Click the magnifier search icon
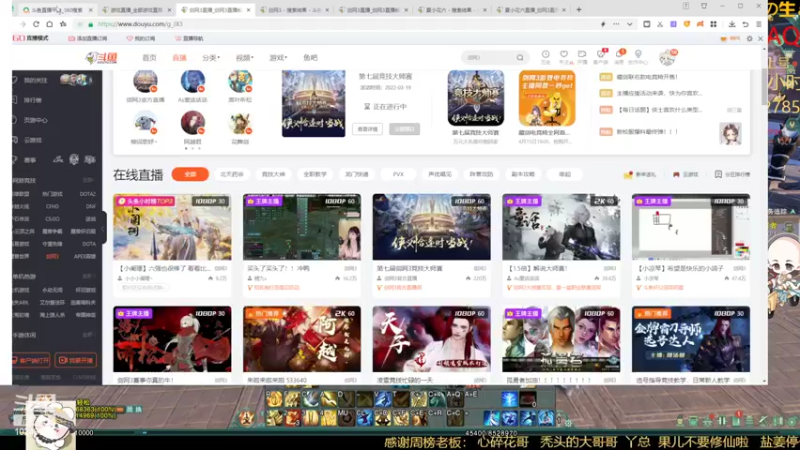The image size is (800, 450). (x=520, y=58)
